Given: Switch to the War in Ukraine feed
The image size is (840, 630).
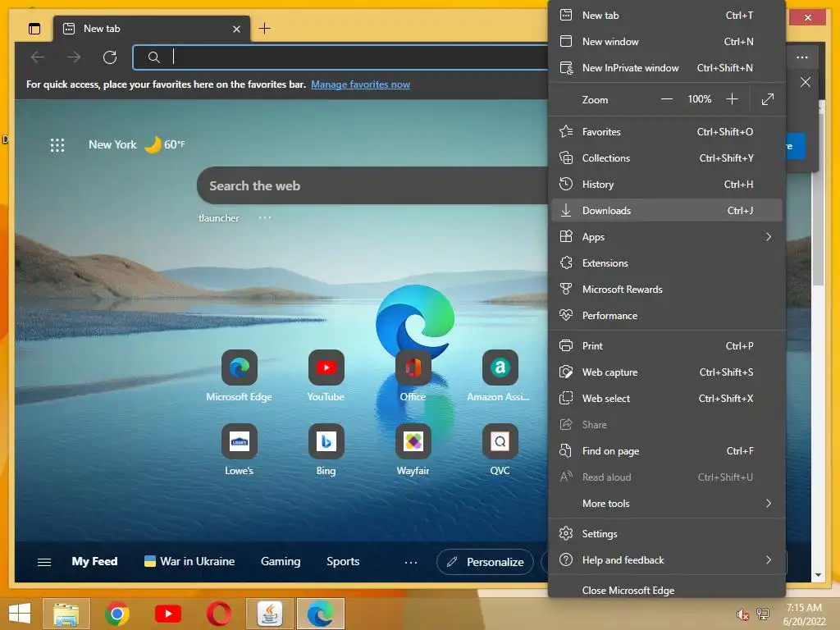Looking at the screenshot, I should pyautogui.click(x=189, y=561).
